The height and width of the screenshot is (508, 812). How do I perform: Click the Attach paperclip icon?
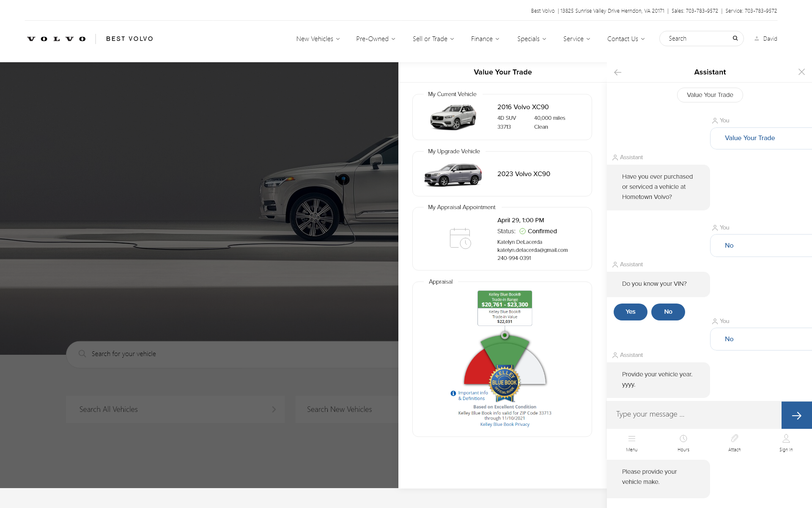pyautogui.click(x=735, y=438)
